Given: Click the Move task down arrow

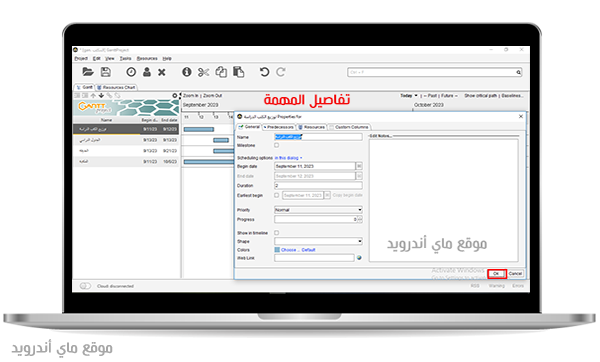Looking at the screenshot, I should point(101,95).
